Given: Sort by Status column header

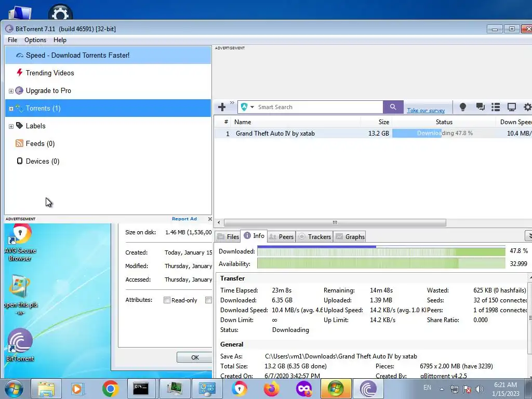Looking at the screenshot, I should pyautogui.click(x=444, y=122).
